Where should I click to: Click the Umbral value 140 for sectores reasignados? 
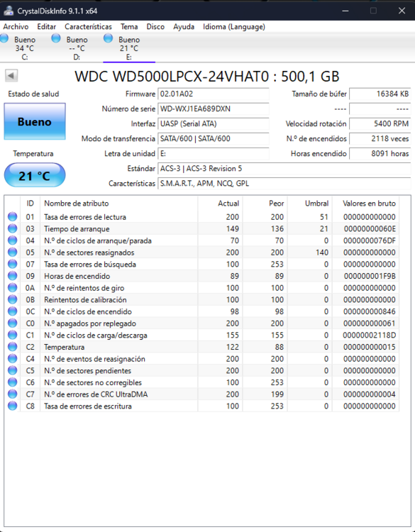pos(321,253)
